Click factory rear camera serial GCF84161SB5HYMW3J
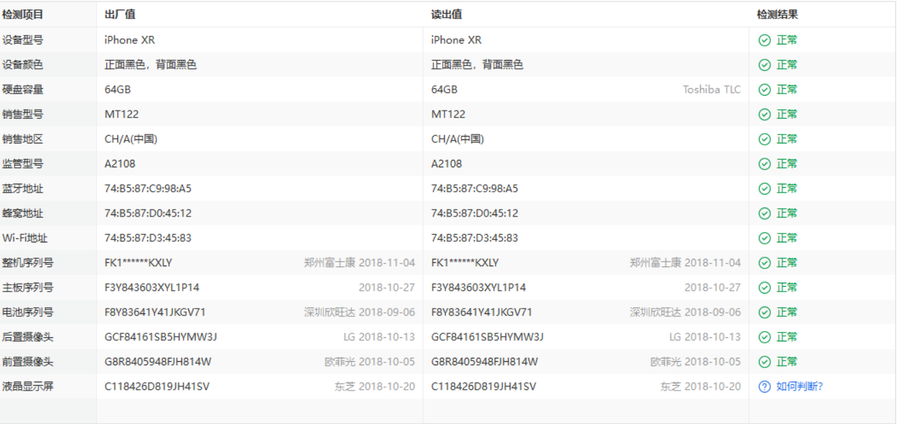This screenshot has height=424, width=900. pos(161,337)
